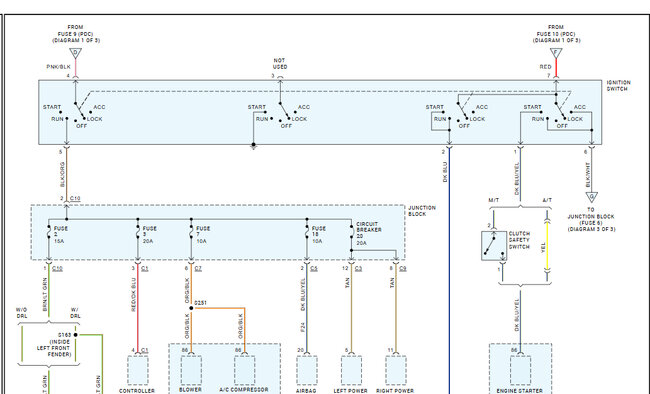Viewport: 650px width, 394px height.
Task: Click connector label 'C7'
Action: click(198, 269)
